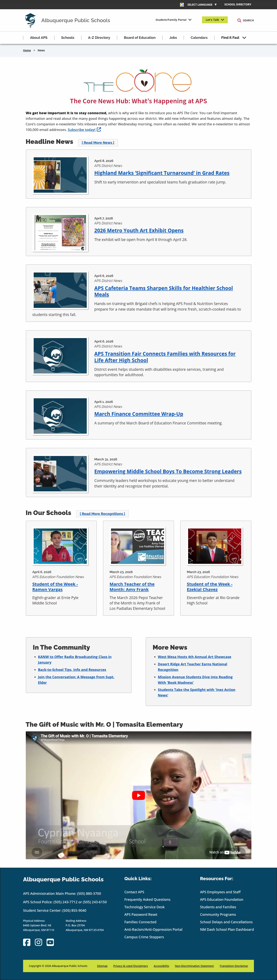The image size is (277, 980).
Task: Open Board of Education menu
Action: point(140,38)
